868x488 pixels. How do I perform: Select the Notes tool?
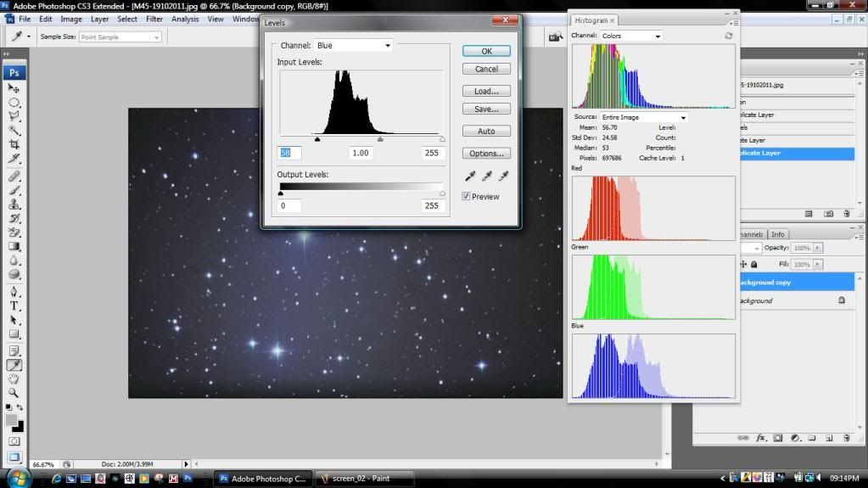click(14, 351)
